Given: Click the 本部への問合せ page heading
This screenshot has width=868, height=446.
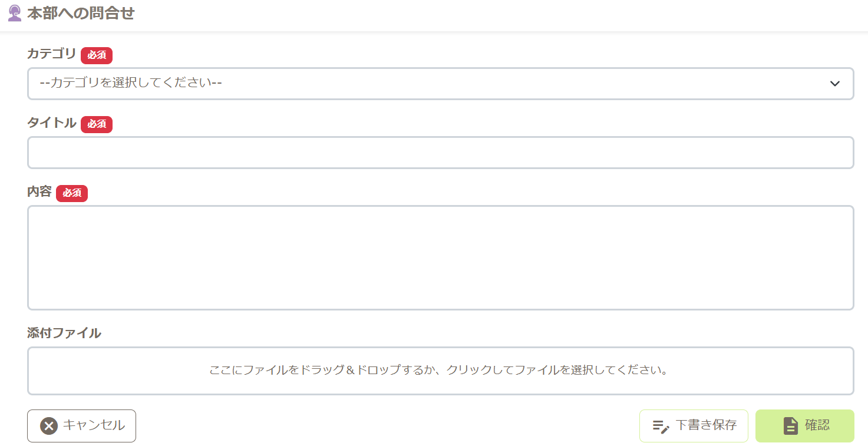Looking at the screenshot, I should [x=81, y=13].
